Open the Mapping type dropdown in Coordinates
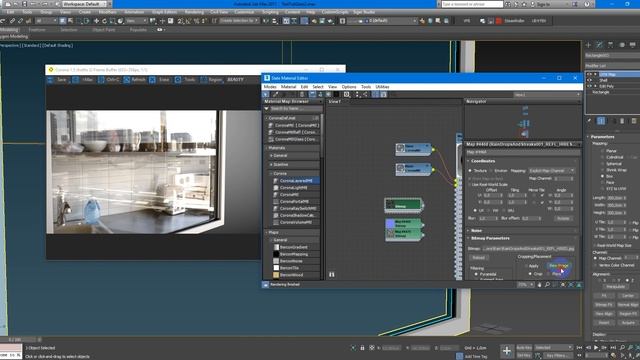The height and width of the screenshot is (360, 640). 552,171
